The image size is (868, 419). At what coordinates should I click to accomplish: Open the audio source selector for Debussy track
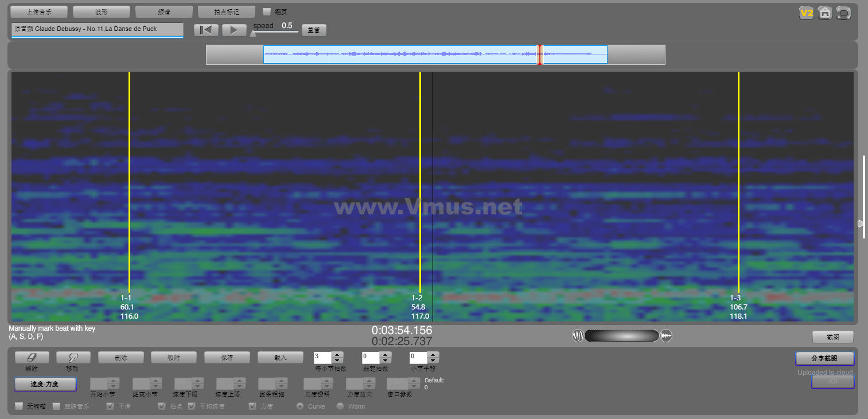(97, 29)
